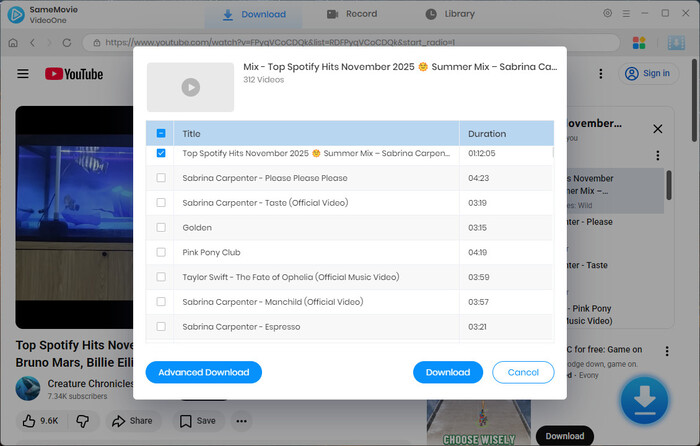
Task: Uncheck the Top Spotify Hits November 2025 row
Action: coord(161,153)
